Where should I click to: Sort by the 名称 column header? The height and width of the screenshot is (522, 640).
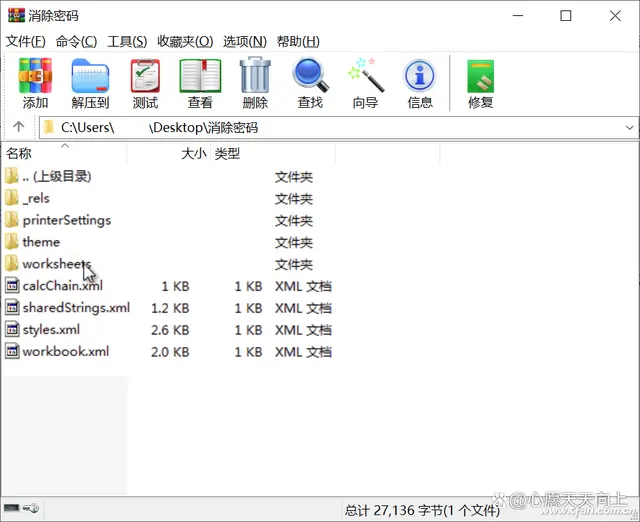click(x=64, y=153)
